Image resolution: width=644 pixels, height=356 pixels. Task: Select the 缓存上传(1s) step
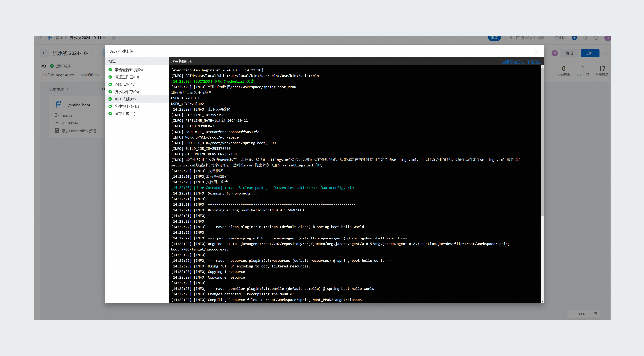tap(137, 114)
